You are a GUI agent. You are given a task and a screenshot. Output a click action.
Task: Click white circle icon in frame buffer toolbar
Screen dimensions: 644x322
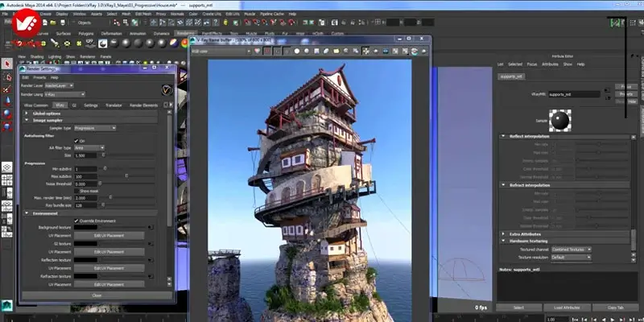point(296,51)
